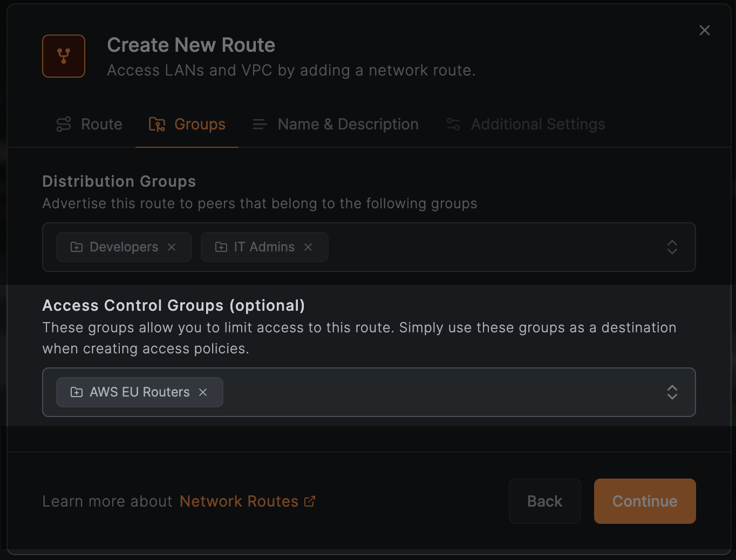The width and height of the screenshot is (736, 560).
Task: Click the sliders icon beside Additional Settings
Action: coord(453,124)
